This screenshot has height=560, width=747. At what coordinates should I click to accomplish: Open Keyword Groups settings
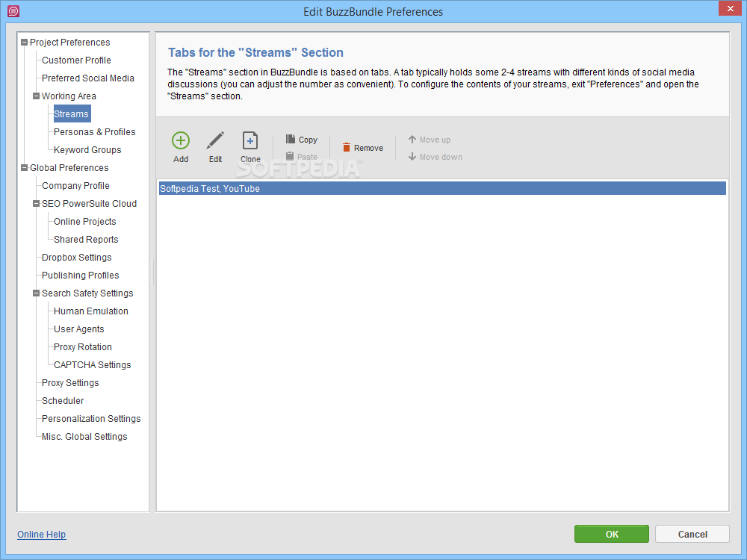[x=87, y=150]
